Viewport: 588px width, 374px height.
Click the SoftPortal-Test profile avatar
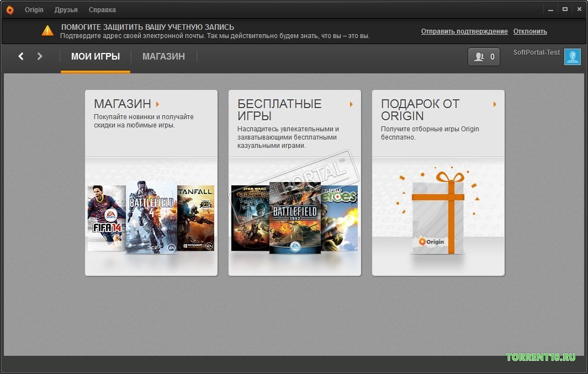tap(572, 57)
